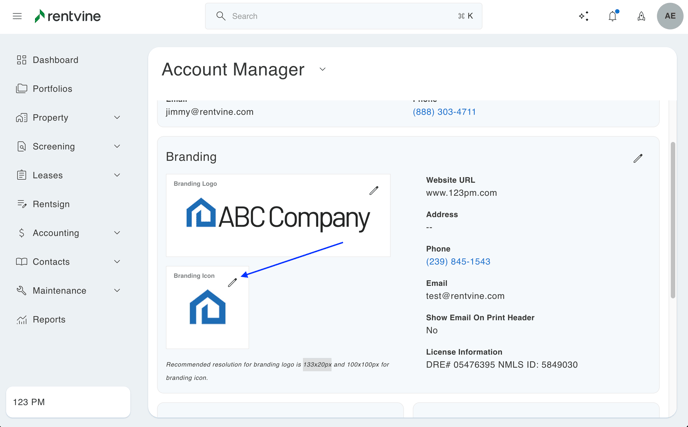Open Portfolios from the sidebar
Viewport: 688px width, 427px height.
52,89
